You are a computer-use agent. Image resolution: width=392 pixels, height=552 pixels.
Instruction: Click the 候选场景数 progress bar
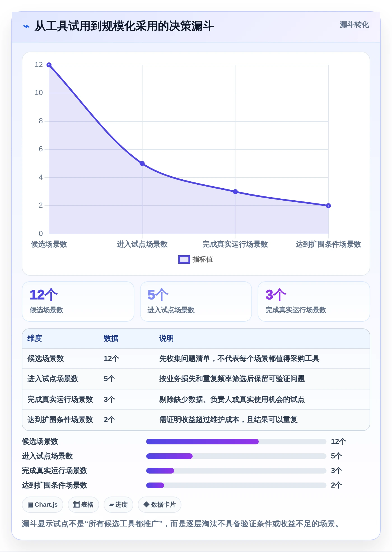coord(236,442)
